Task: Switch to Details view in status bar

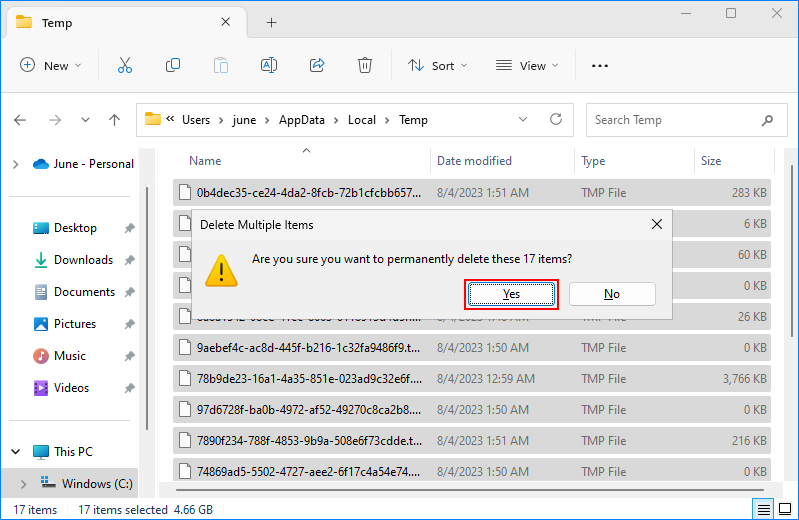Action: pos(763,509)
